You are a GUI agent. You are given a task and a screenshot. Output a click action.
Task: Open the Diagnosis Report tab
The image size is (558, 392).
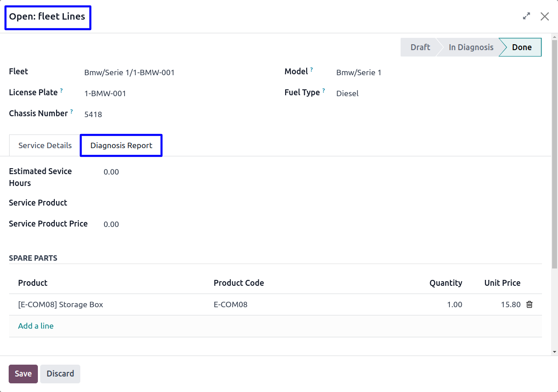(121, 145)
